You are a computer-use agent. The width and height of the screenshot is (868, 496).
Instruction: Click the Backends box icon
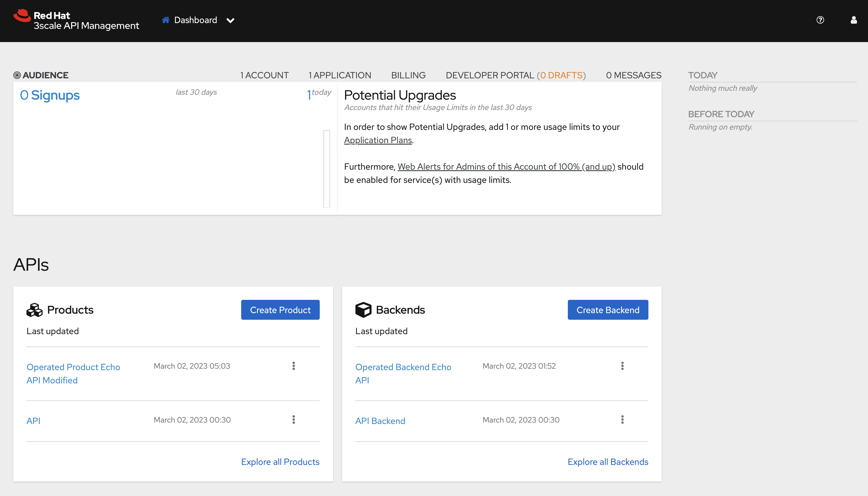(363, 310)
